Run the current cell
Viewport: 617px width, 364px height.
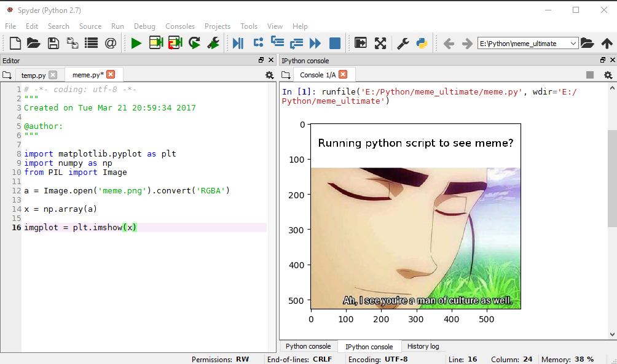point(156,43)
